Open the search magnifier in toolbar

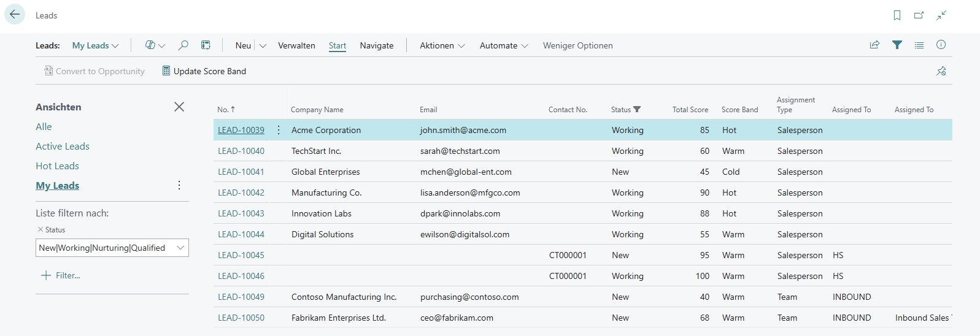[x=183, y=45]
